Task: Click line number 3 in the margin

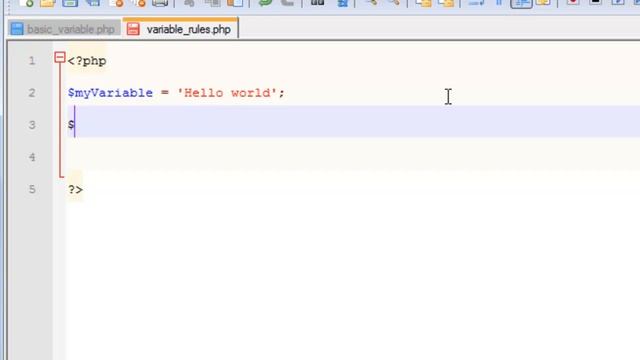Action: click(x=32, y=125)
